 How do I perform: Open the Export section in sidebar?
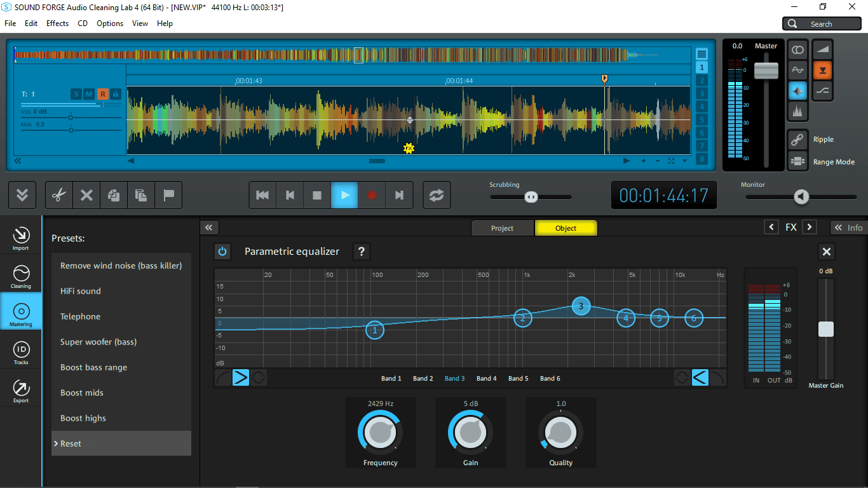(x=21, y=391)
